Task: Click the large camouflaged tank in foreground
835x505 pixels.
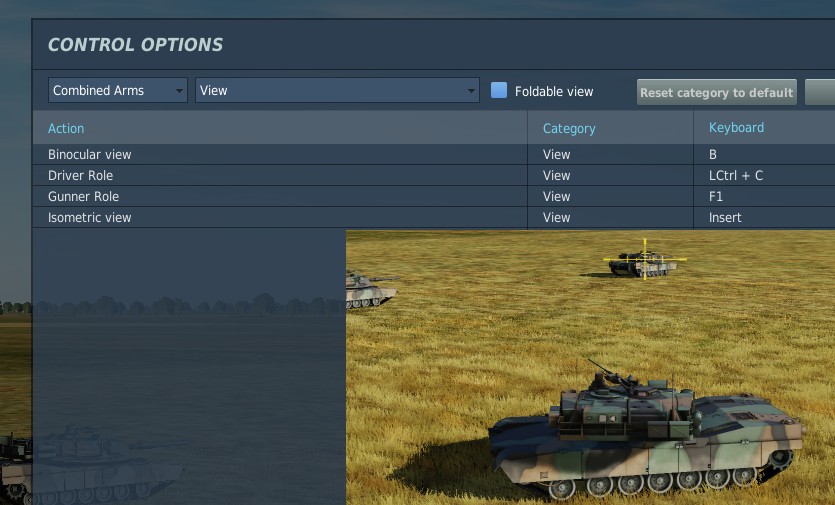Action: (x=647, y=429)
